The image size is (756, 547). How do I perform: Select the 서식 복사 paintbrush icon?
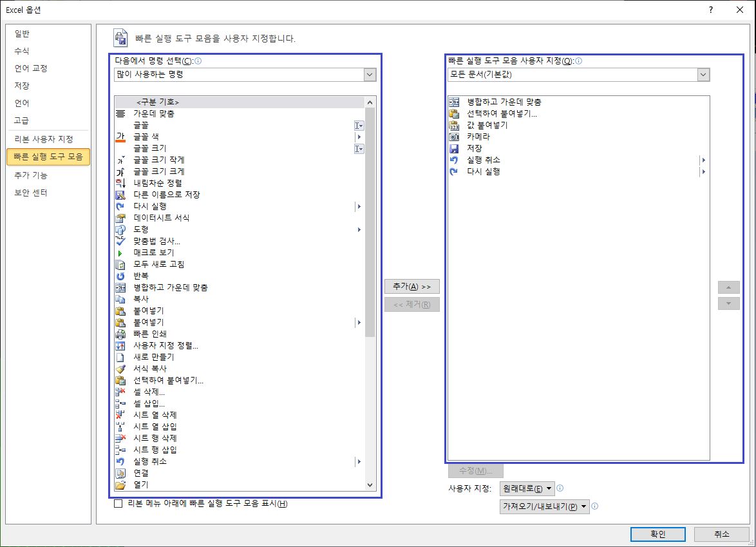[120, 369]
